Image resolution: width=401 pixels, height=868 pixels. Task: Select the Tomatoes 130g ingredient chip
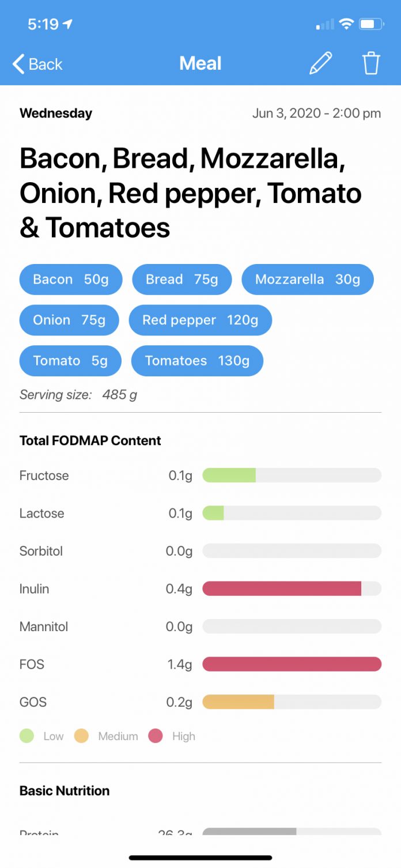(x=197, y=361)
